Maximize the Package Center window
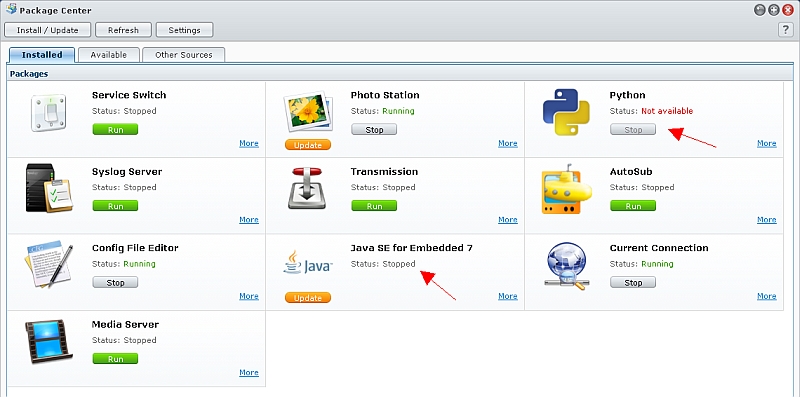This screenshot has width=800, height=397. tap(774, 10)
